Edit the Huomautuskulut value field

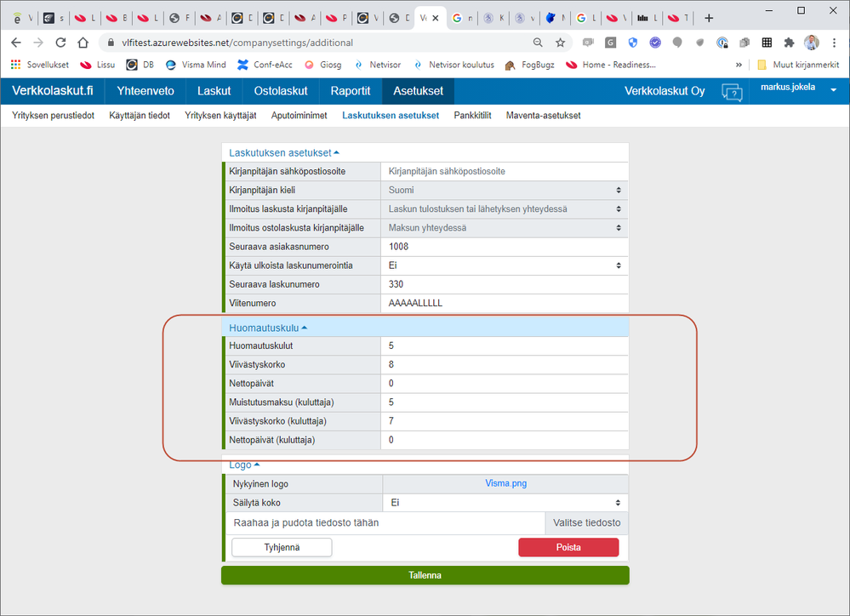[505, 346]
